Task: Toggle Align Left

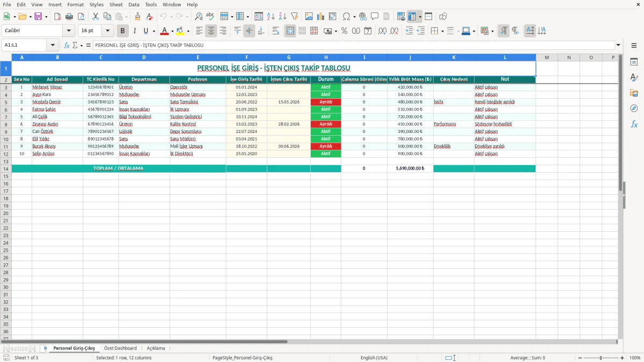Action: click(199, 31)
